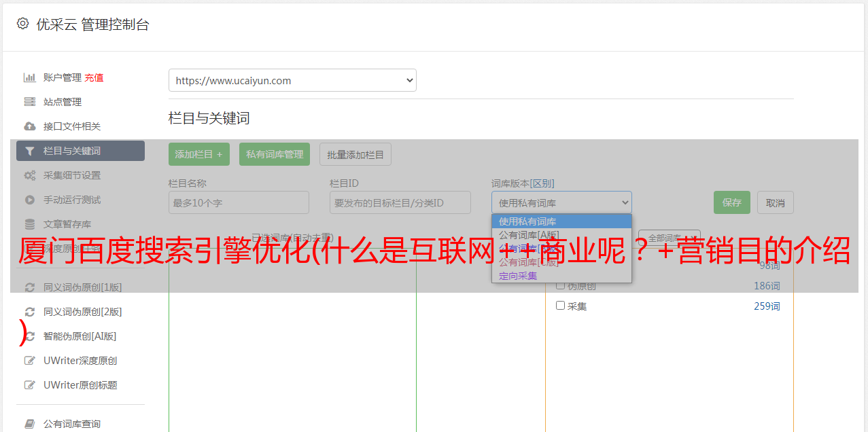Click the green 保存 button

[732, 202]
